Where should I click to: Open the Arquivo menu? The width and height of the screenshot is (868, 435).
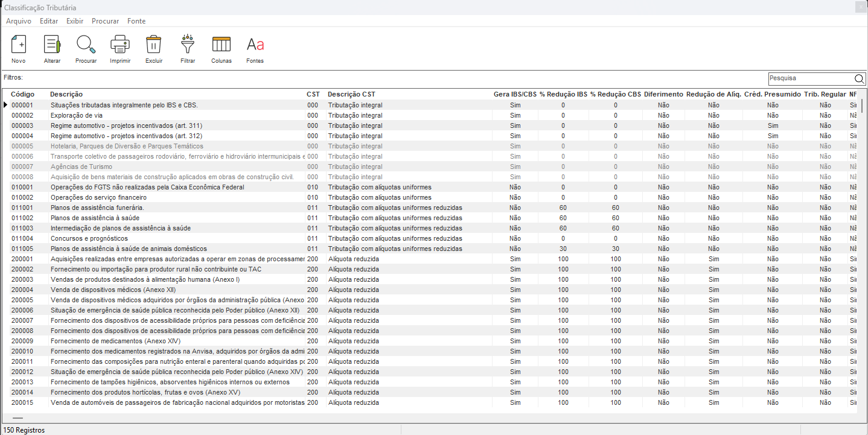(x=19, y=21)
